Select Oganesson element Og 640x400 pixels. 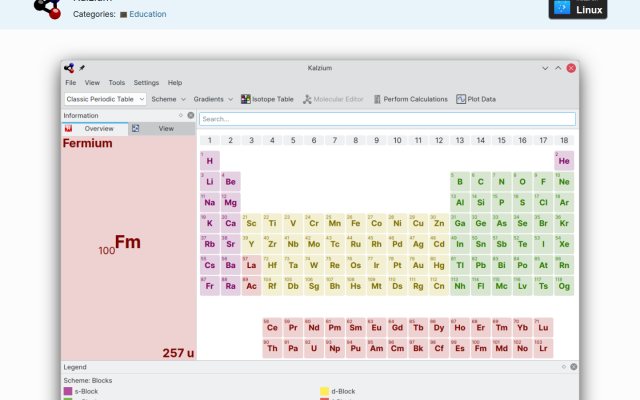(x=564, y=286)
